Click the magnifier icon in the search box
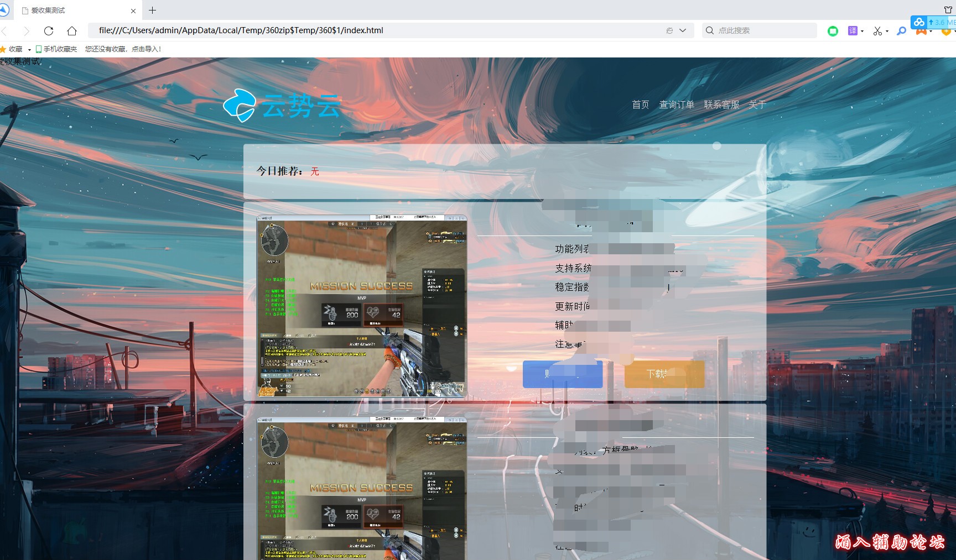The width and height of the screenshot is (956, 560). tap(710, 30)
